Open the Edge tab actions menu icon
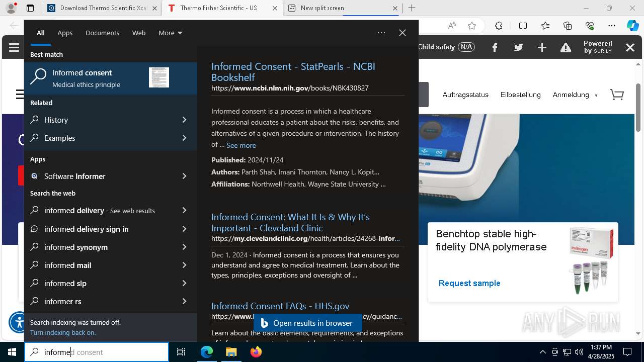This screenshot has height=362, width=644. click(x=30, y=8)
